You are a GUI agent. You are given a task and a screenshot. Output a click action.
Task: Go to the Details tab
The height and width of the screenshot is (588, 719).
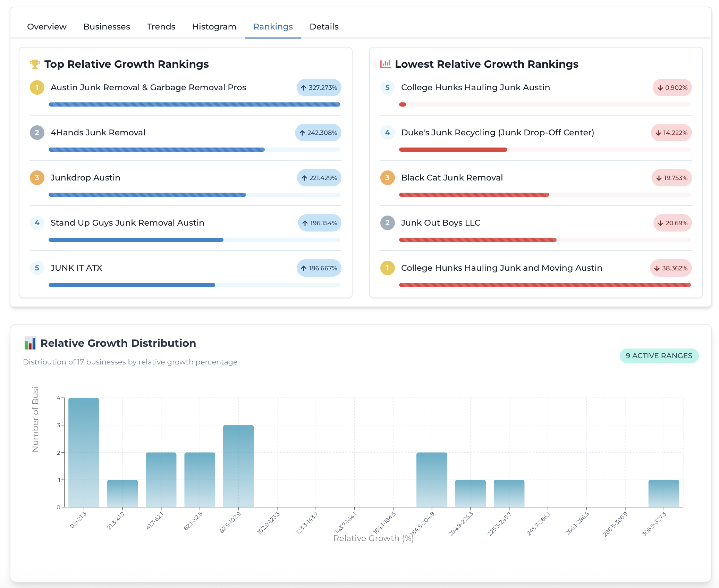click(324, 27)
